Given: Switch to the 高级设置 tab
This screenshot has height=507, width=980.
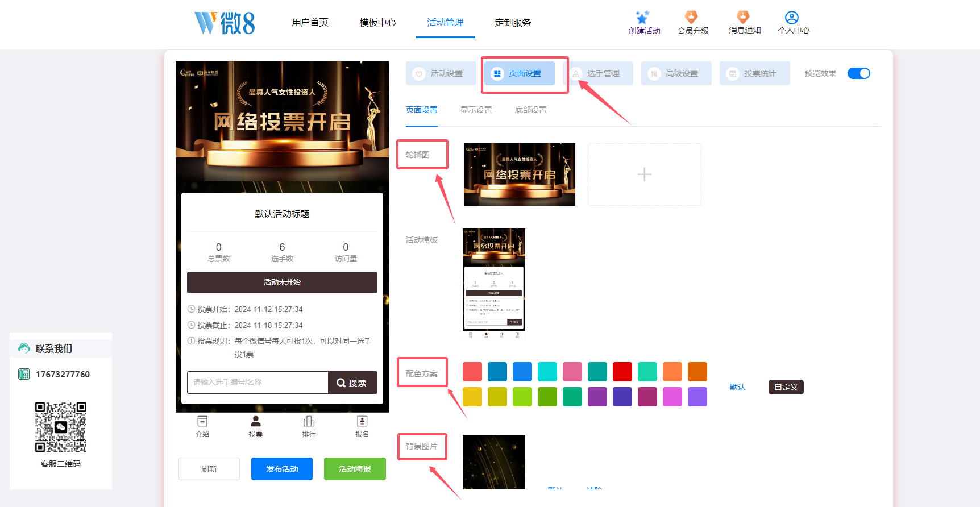Looking at the screenshot, I should point(676,73).
